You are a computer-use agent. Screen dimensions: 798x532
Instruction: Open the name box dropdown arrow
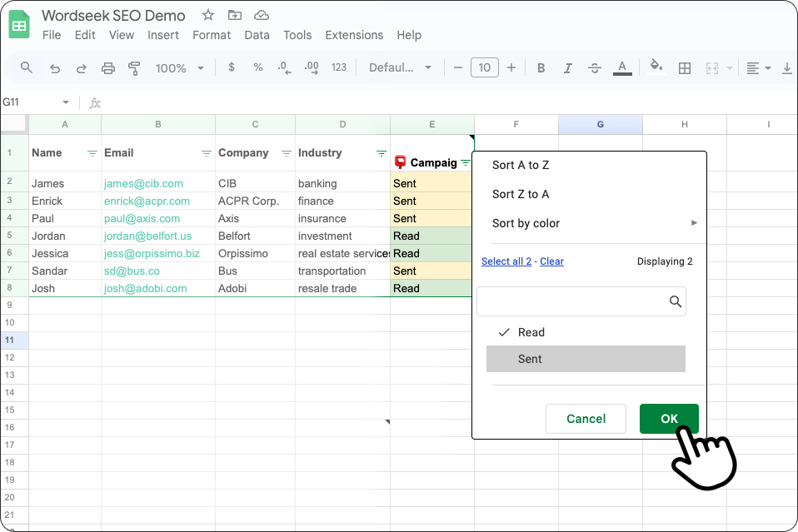pyautogui.click(x=66, y=102)
